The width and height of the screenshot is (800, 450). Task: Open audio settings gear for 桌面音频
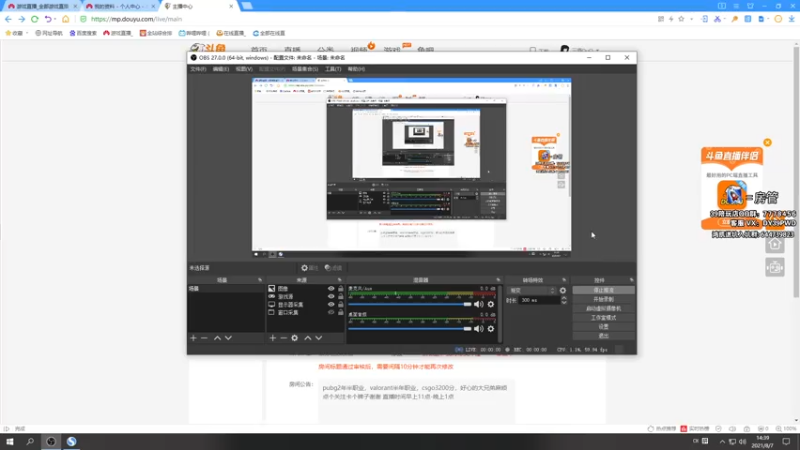(x=491, y=329)
